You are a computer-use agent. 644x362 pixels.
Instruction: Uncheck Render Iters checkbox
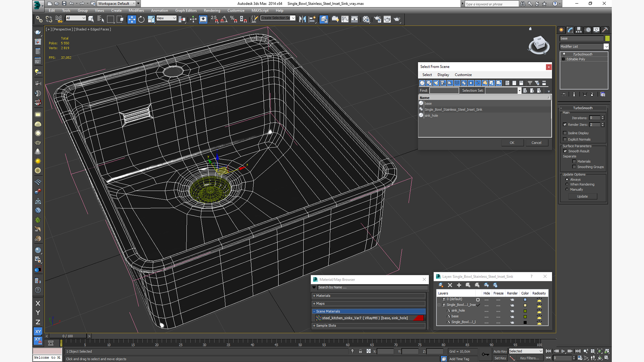pos(565,125)
